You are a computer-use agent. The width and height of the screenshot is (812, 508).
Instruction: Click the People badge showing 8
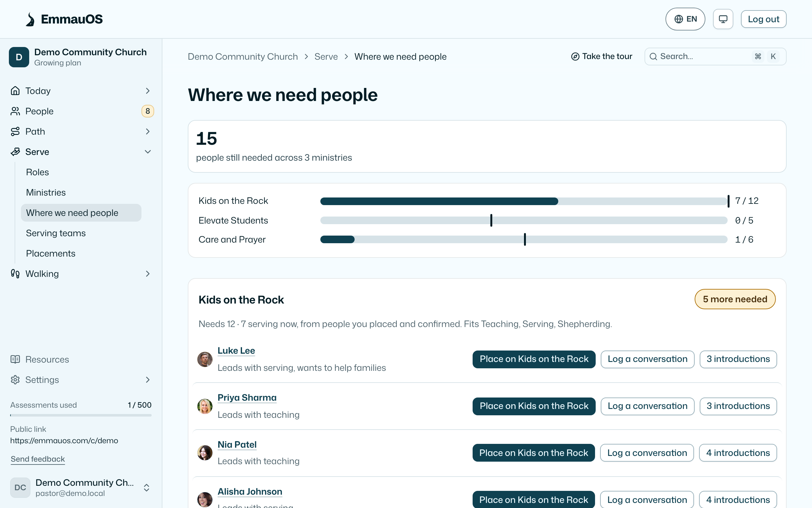pos(147,111)
